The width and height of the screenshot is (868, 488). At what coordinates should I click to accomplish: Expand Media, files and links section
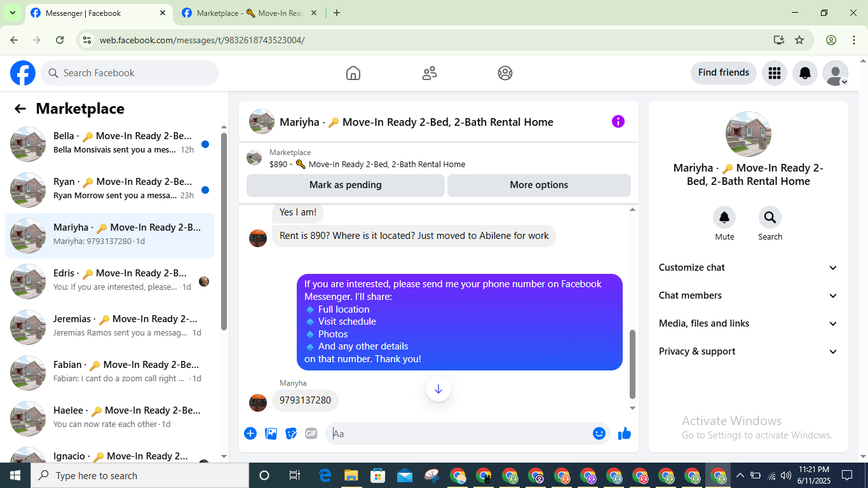(749, 323)
